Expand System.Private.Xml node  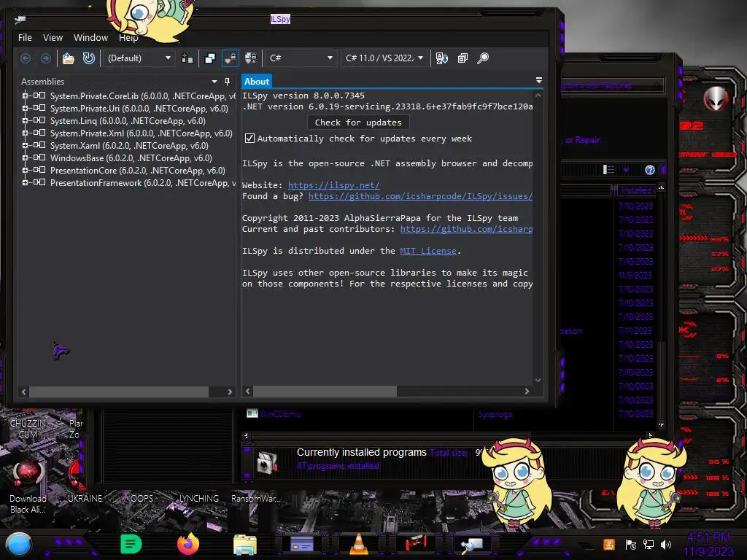click(x=25, y=133)
